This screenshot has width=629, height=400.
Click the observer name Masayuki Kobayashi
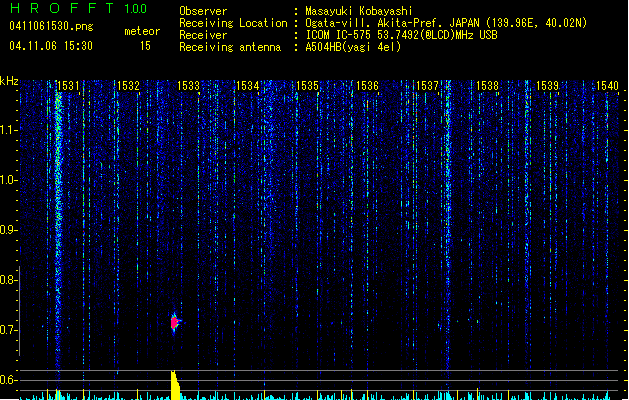click(x=359, y=11)
